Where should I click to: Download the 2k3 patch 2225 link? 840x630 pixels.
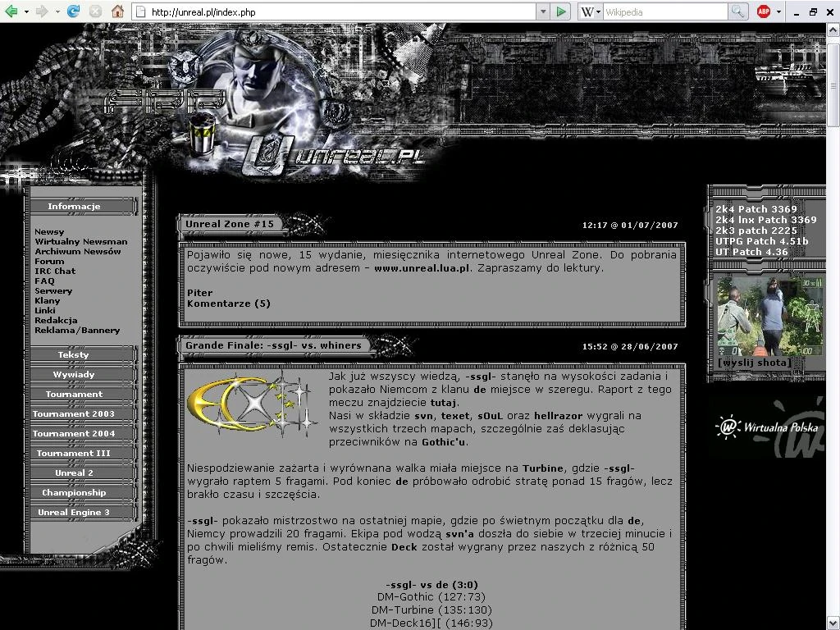756,231
